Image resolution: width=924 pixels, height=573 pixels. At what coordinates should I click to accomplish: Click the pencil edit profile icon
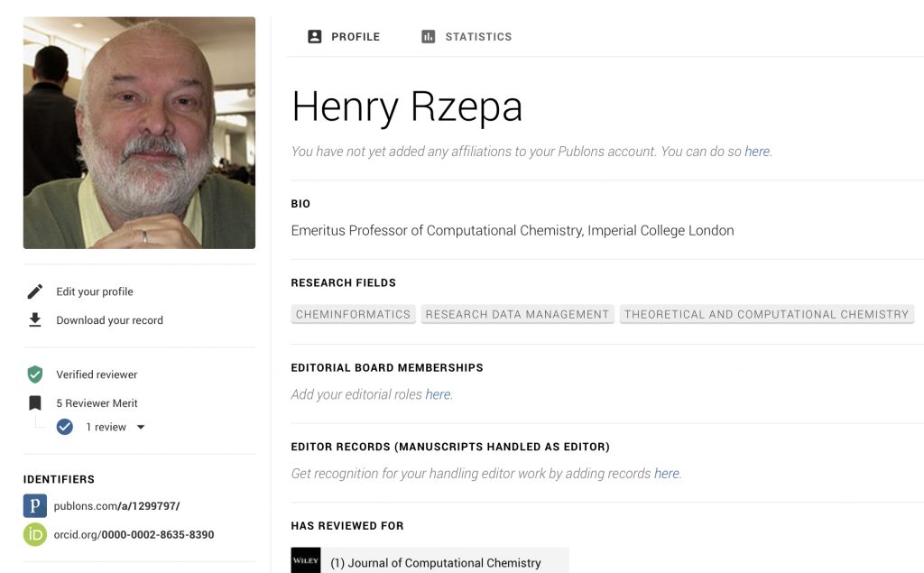35,291
